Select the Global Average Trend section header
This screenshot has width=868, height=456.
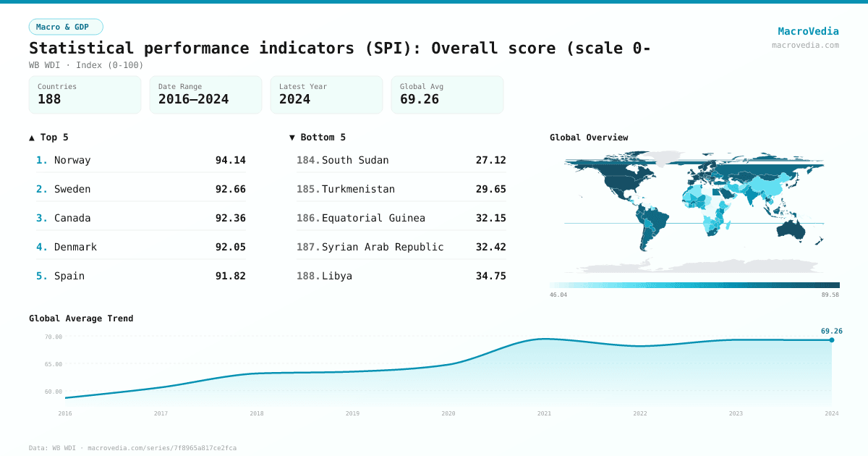pos(81,318)
